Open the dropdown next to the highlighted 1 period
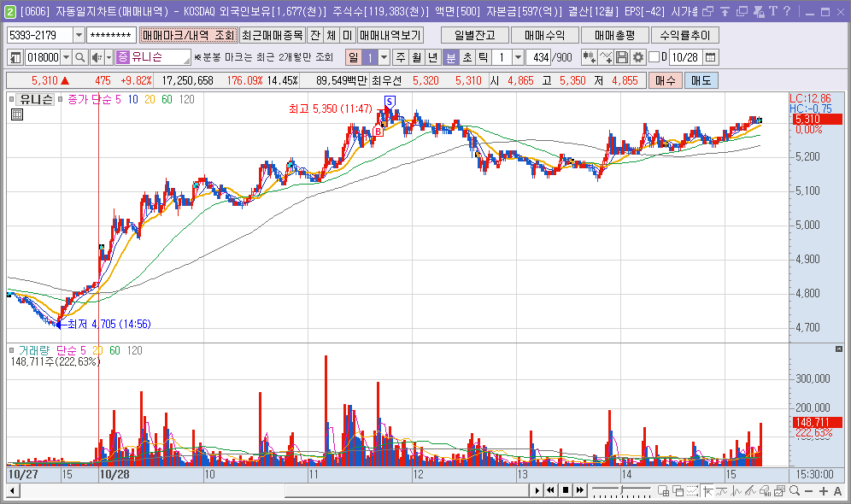Viewport: 851px width, 504px height. (x=384, y=57)
